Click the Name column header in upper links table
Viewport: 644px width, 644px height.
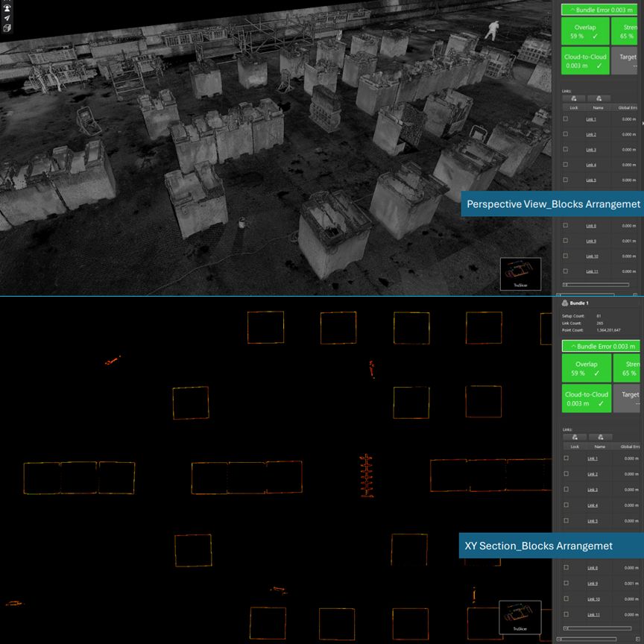pyautogui.click(x=598, y=107)
